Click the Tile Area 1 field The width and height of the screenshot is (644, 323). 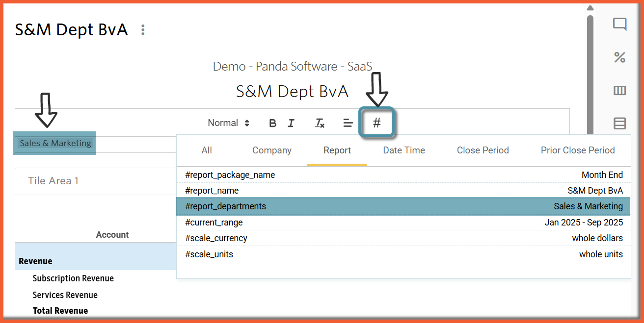pyautogui.click(x=96, y=181)
